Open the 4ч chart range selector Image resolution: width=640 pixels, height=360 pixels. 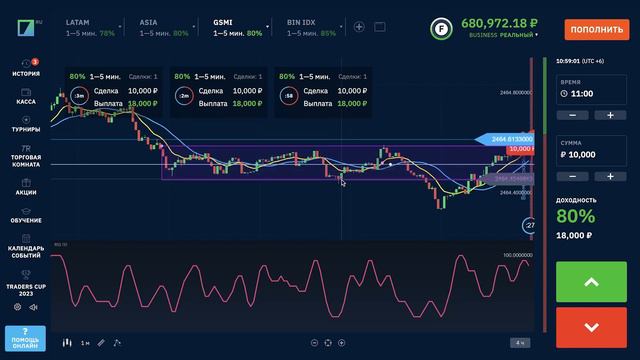520,343
